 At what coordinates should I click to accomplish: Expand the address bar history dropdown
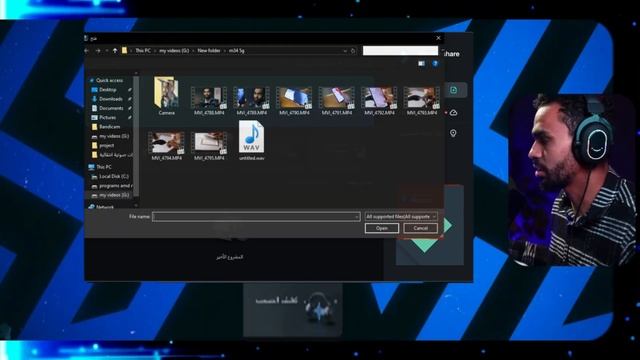[x=345, y=51]
